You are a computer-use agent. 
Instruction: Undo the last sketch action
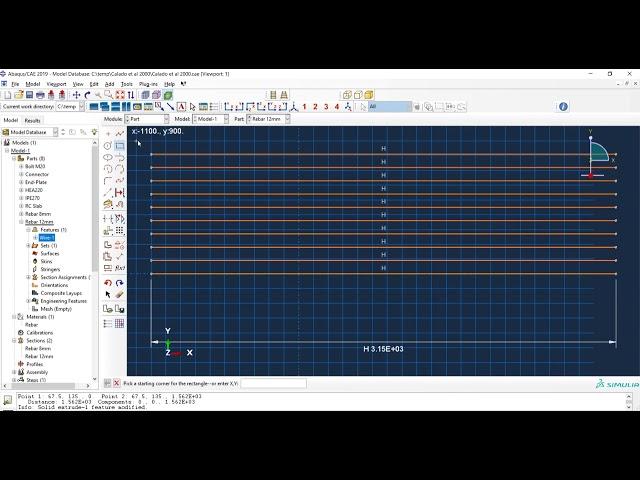[108, 283]
